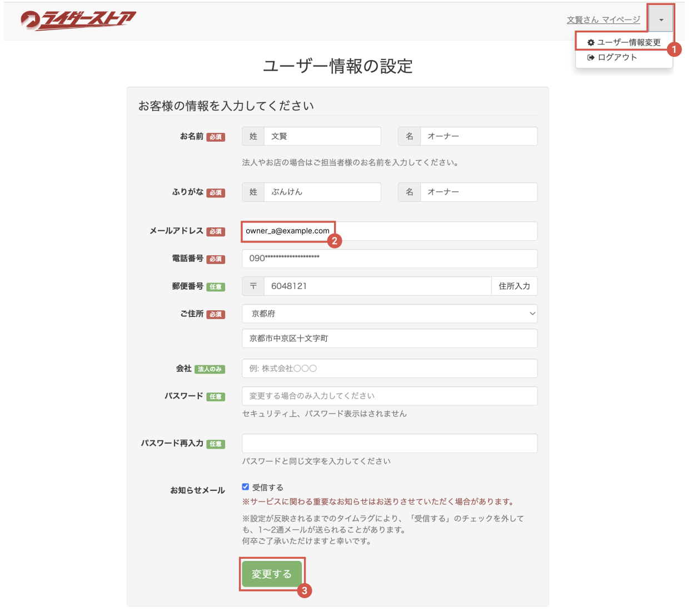Screen dimensions: 697x616
Task: Focus the お名前 名 field containing オーナー
Action: 479,136
